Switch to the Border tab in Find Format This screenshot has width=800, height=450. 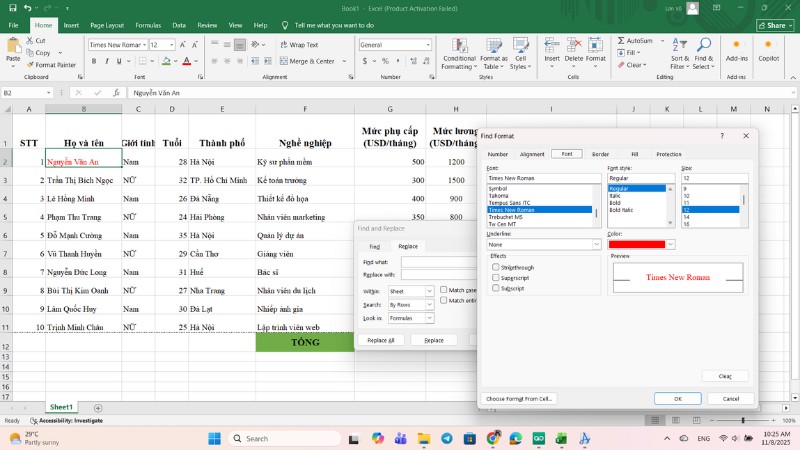click(600, 154)
